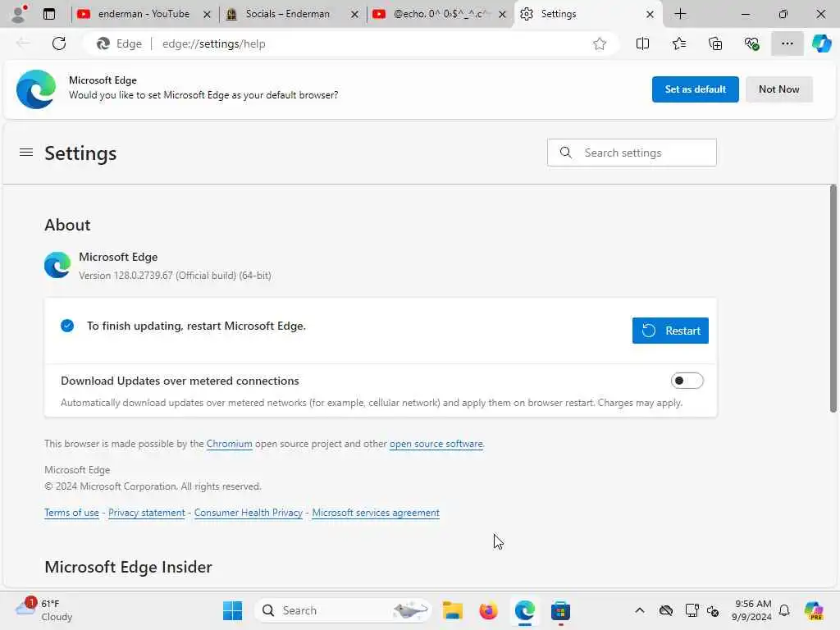Open the Privacy statement link

pos(147,513)
